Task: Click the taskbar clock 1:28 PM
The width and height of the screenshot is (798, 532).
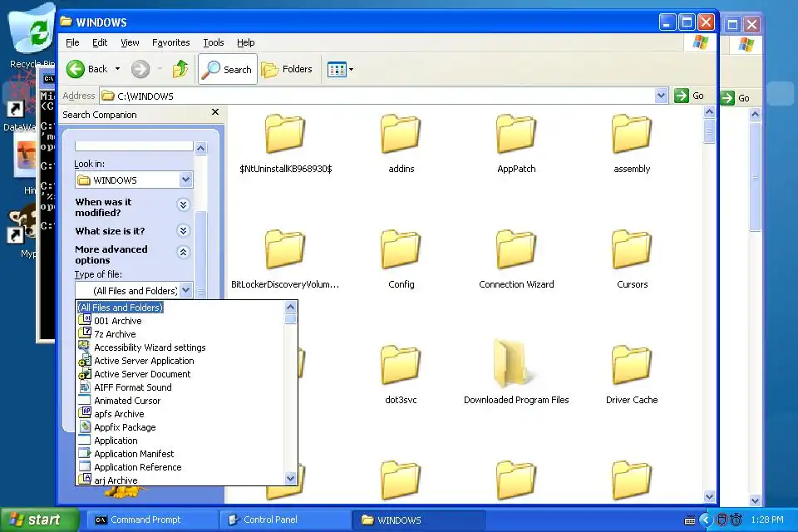Action: (x=767, y=520)
